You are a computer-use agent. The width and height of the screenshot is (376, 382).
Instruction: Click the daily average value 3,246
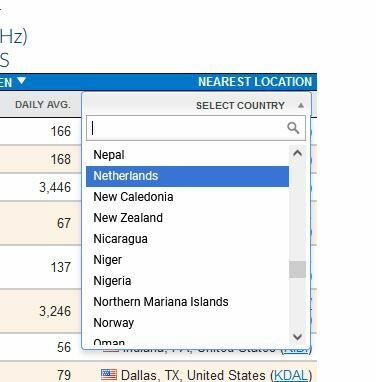coord(55,311)
